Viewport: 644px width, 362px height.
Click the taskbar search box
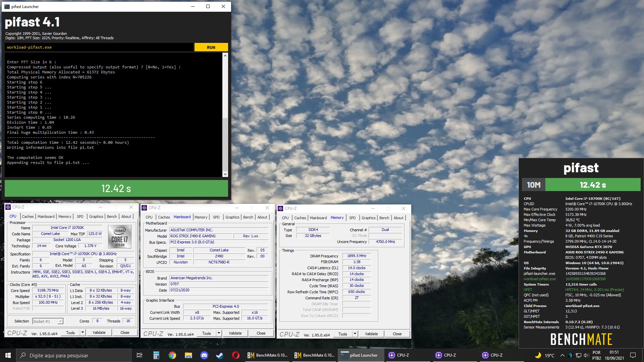click(x=74, y=355)
